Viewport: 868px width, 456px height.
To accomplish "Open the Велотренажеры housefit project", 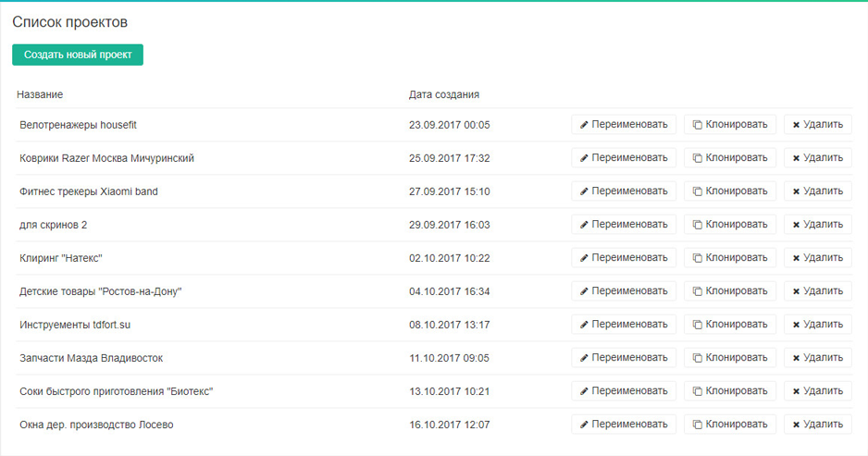I will point(79,125).
